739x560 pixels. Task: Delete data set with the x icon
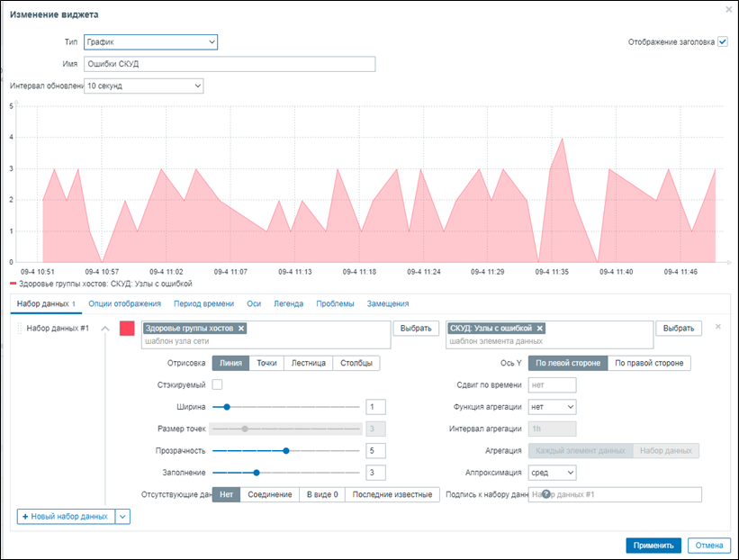coord(717,327)
